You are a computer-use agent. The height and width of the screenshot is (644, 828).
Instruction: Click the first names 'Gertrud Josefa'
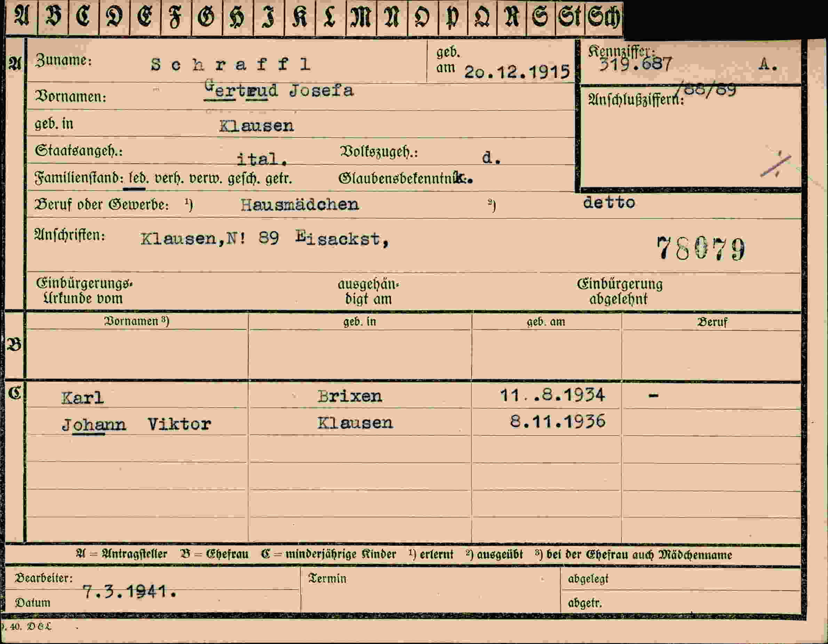tap(279, 90)
